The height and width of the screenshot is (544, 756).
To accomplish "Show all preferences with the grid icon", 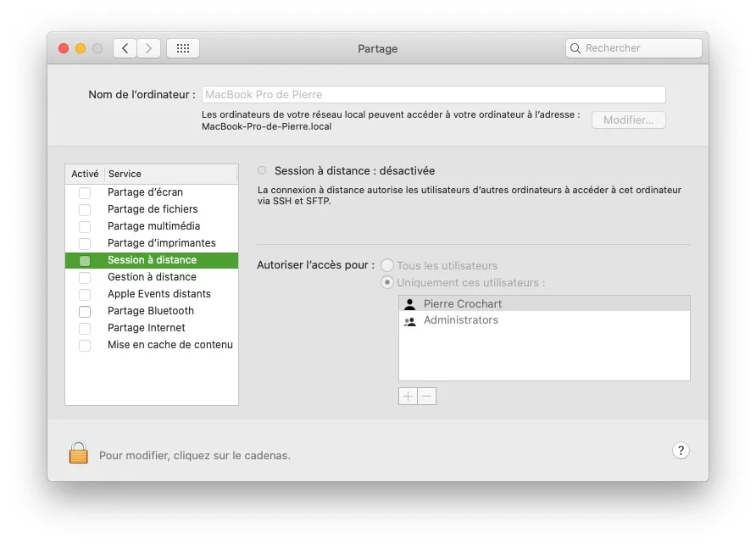I will 183,48.
